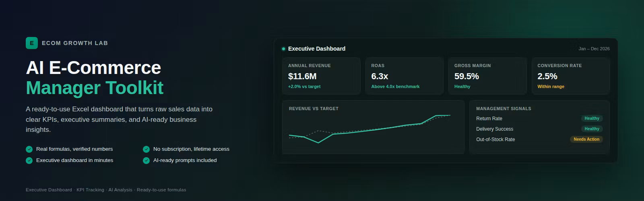644x201 pixels.
Task: Click the Out-of-Stock Rate row label
Action: [495, 139]
